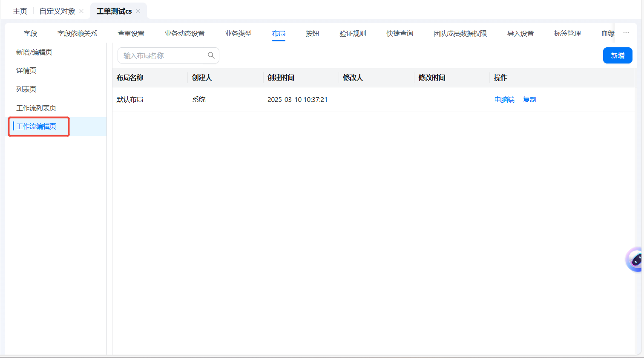Image resolution: width=644 pixels, height=358 pixels.
Task: Go to the 查重设置 tab
Action: pos(131,33)
